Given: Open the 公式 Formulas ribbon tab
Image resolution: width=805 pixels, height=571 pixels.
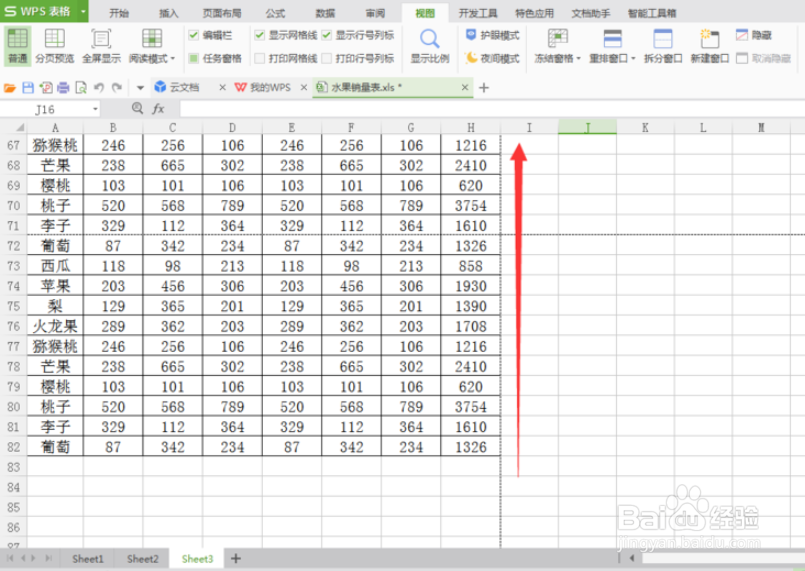Looking at the screenshot, I should coord(276,13).
